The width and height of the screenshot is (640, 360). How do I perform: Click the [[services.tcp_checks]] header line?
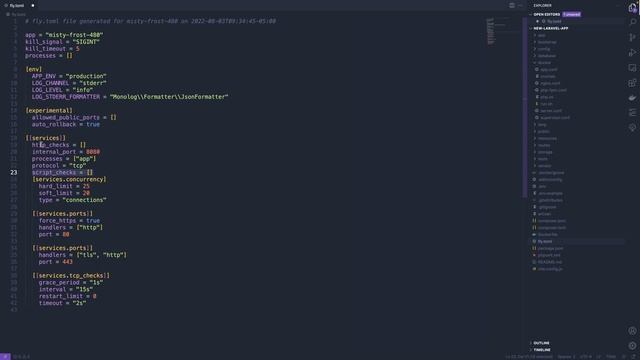71,276
